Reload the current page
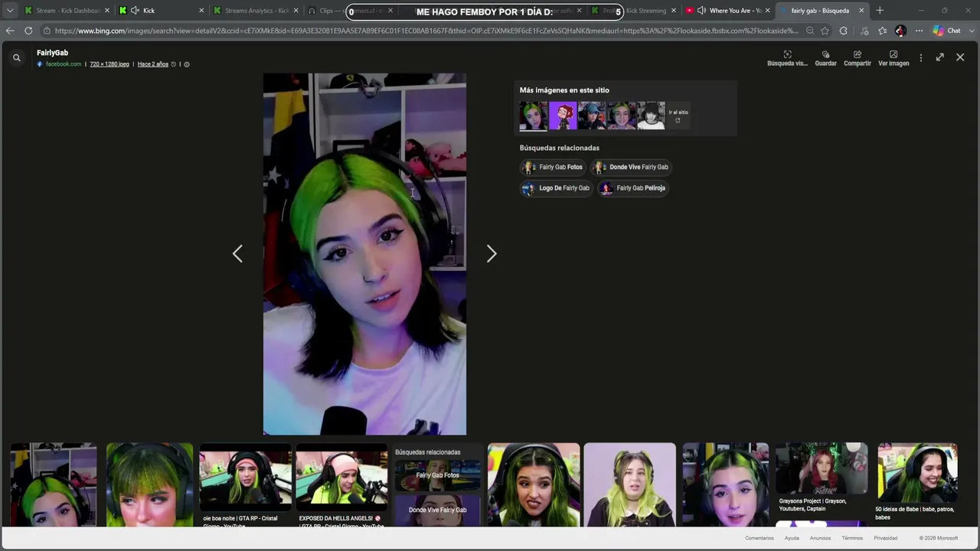 pos(28,31)
